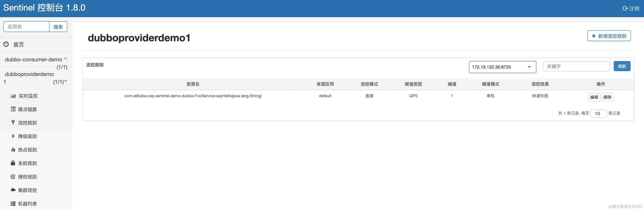
Task: Open the 首页 dashboard icon
Action: click(x=6, y=44)
